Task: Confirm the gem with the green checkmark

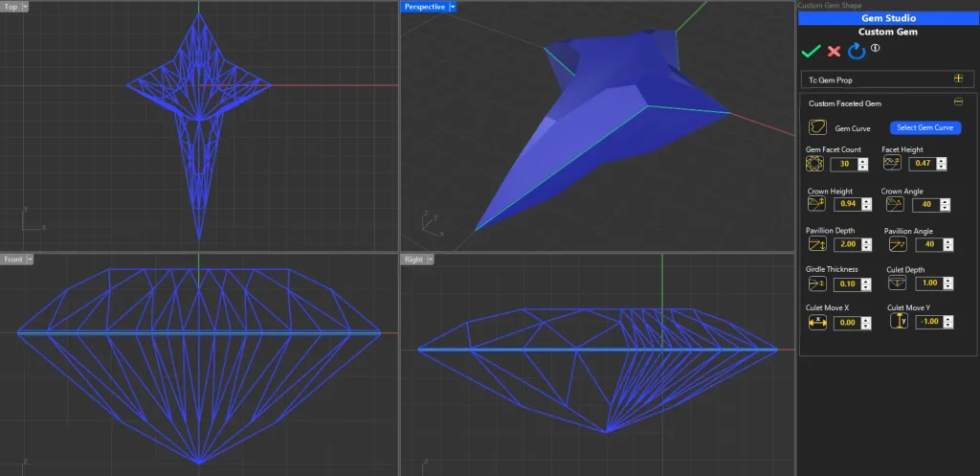Action: point(811,52)
